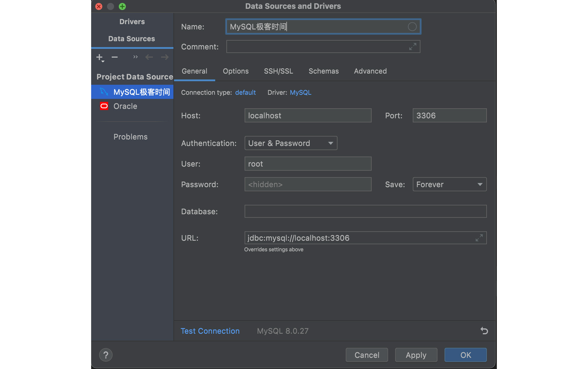Expand the Comment field with expand icon

[x=412, y=46]
